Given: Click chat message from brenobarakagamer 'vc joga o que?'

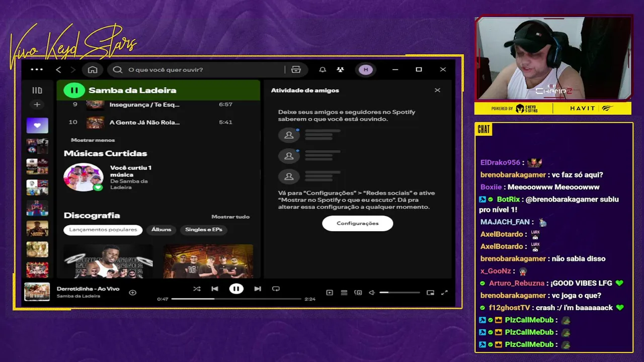Looking at the screenshot, I should pyautogui.click(x=577, y=295).
